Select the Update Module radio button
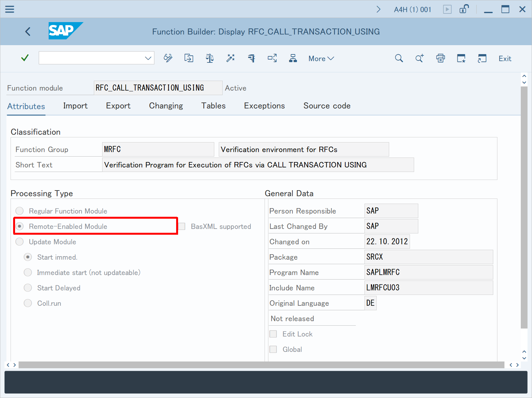Image resolution: width=532 pixels, height=398 pixels. (x=20, y=241)
